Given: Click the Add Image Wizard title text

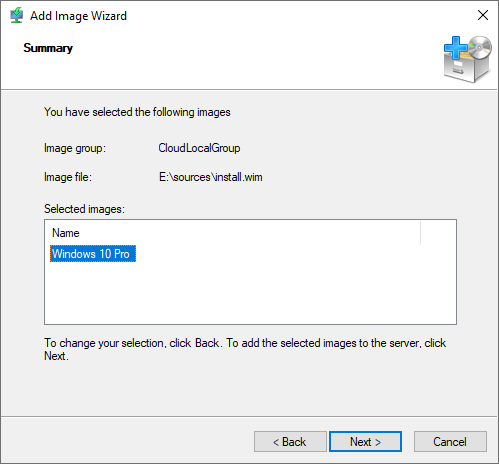Looking at the screenshot, I should point(78,16).
